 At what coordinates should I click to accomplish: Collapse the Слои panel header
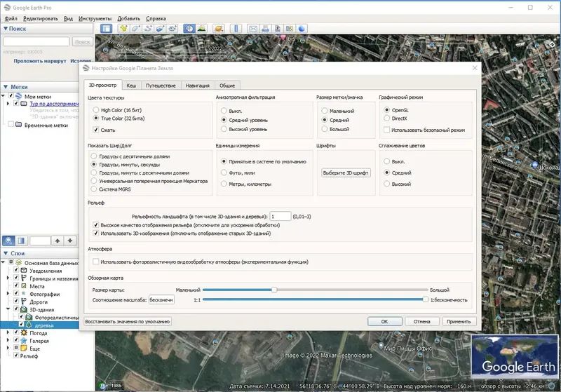(6, 253)
